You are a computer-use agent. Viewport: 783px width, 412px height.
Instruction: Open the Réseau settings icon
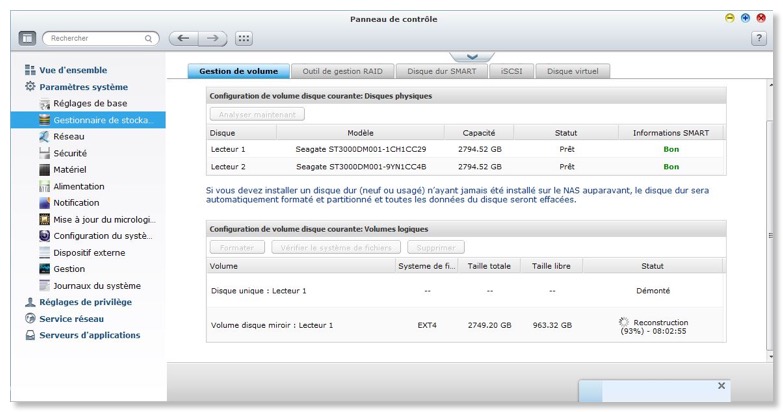coord(44,136)
